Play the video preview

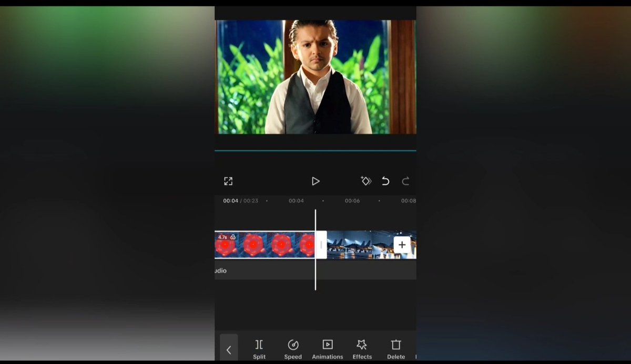(315, 181)
